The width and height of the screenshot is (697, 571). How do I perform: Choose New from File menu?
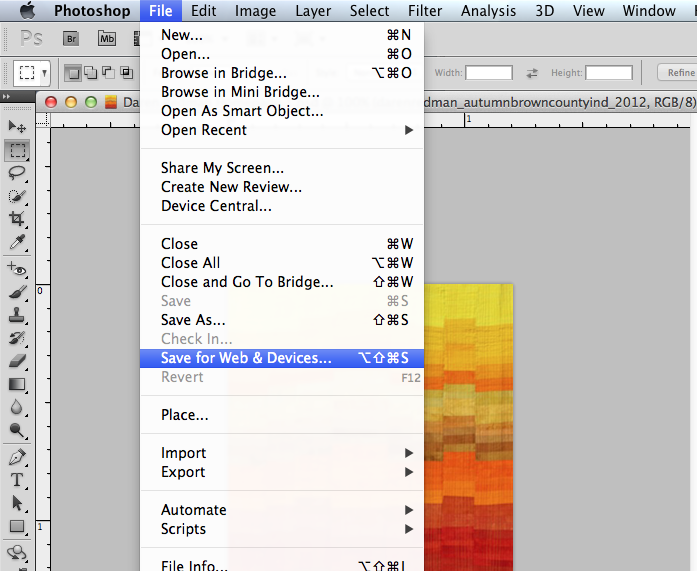click(282, 35)
